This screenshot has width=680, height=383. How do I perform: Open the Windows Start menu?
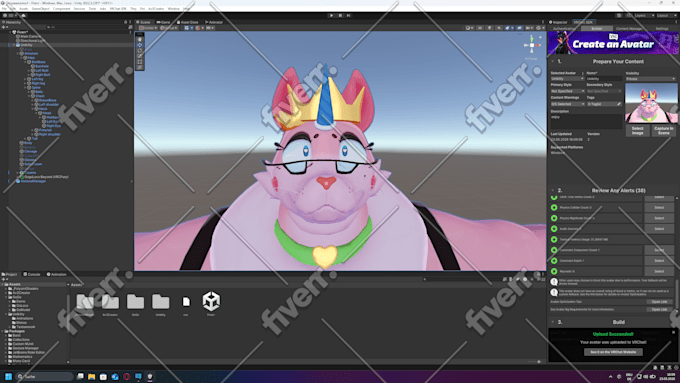8,376
